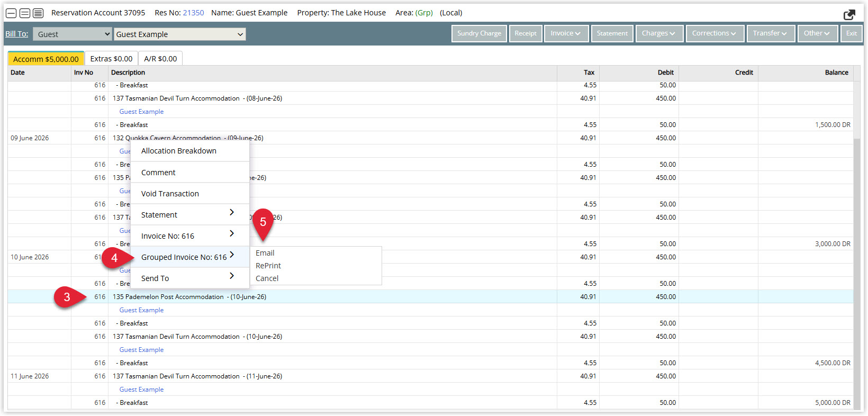Open the Send To submenu
Image resolution: width=868 pixels, height=416 pixels.
(x=190, y=278)
